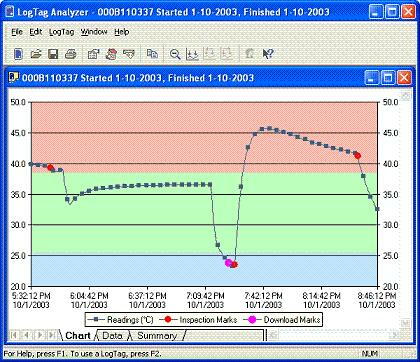This screenshot has width=420, height=362.
Task: Click the last-tab scroll arrow
Action: (52, 335)
